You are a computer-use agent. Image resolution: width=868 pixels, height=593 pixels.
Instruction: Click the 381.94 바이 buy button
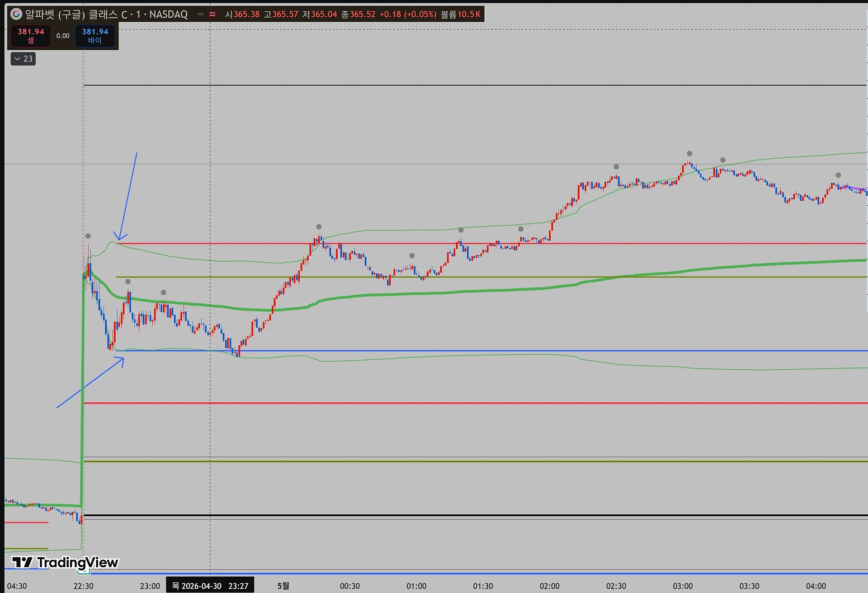click(x=95, y=36)
